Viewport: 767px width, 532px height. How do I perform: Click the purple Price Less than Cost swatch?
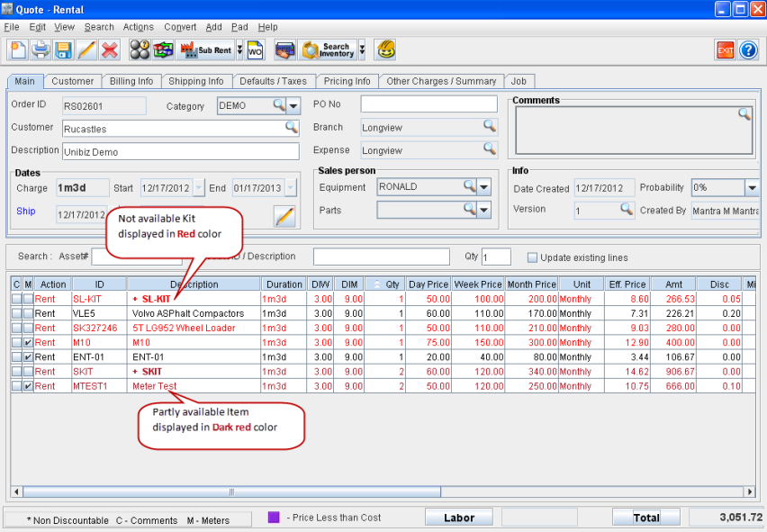point(274,517)
